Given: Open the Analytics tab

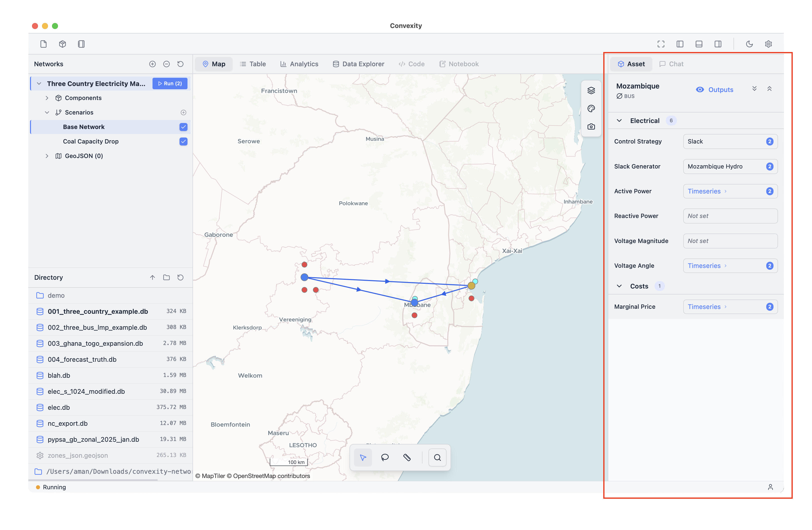Looking at the screenshot, I should click(299, 64).
